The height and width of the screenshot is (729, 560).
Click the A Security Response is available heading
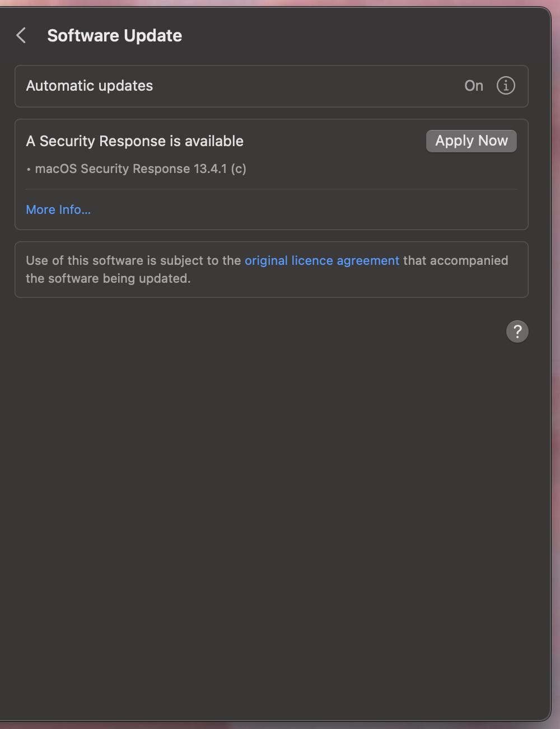pos(135,141)
